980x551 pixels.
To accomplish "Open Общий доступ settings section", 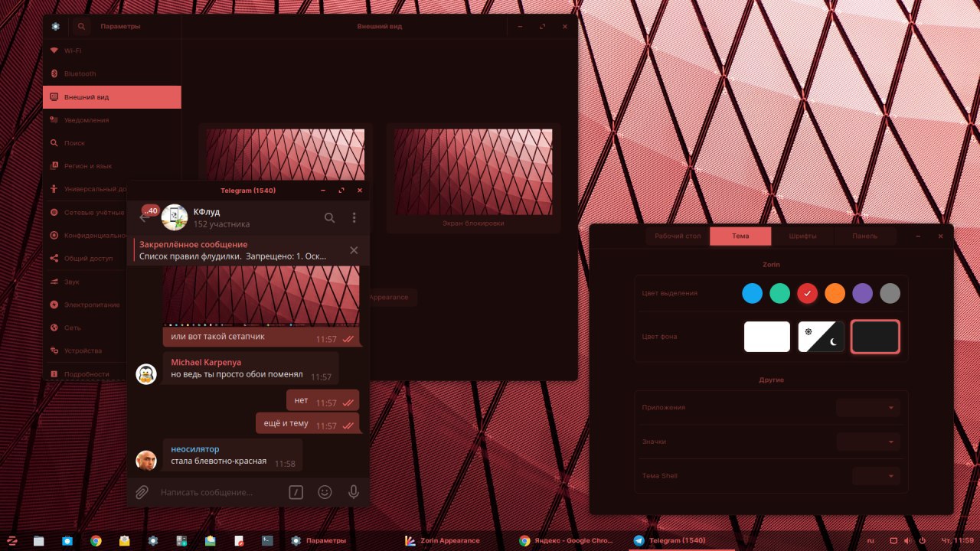I will [85, 259].
